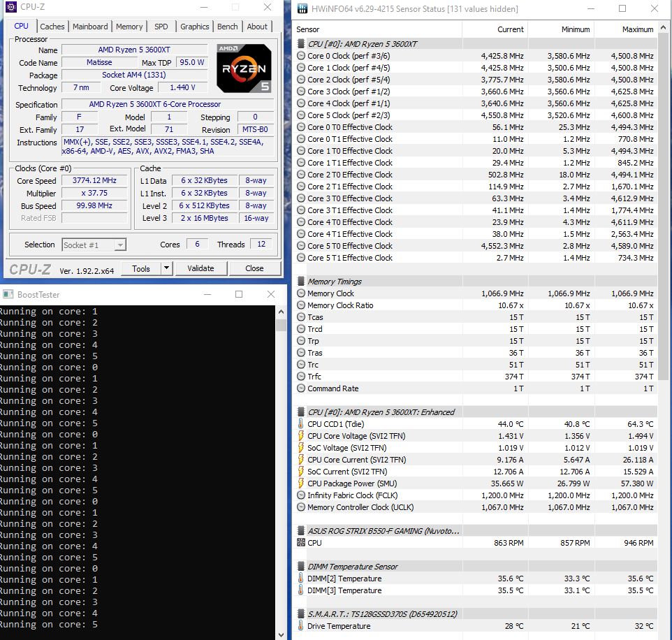Click the Core 0 T0 Effective Clock icon
The image size is (672, 640).
pos(301,127)
